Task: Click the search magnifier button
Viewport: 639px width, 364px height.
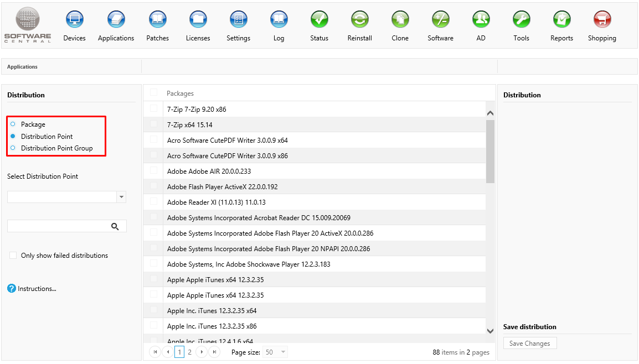Action: coord(115,226)
